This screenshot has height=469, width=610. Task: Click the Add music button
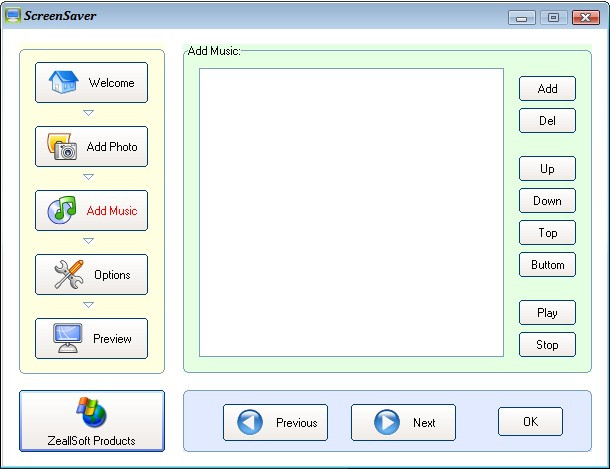pos(547,89)
